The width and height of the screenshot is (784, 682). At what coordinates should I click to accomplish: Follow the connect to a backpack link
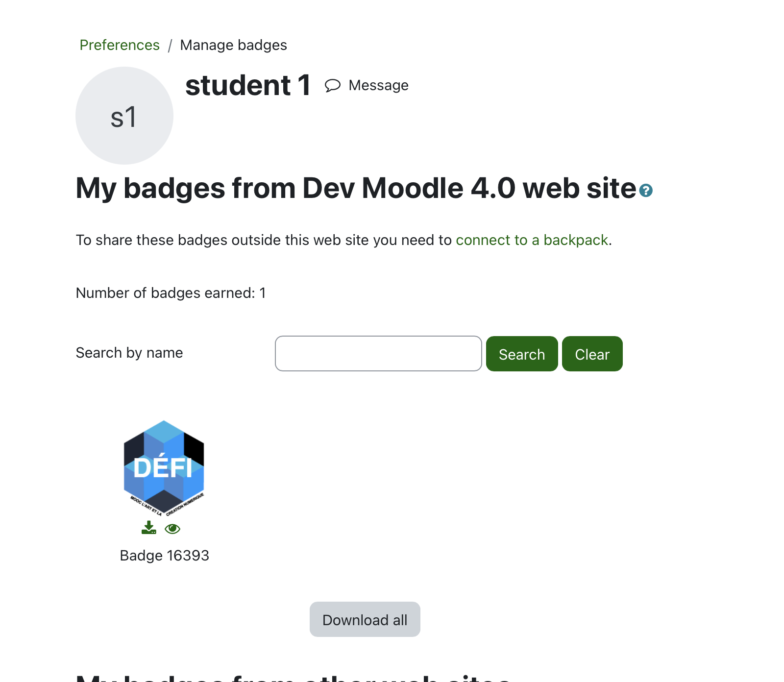[532, 240]
